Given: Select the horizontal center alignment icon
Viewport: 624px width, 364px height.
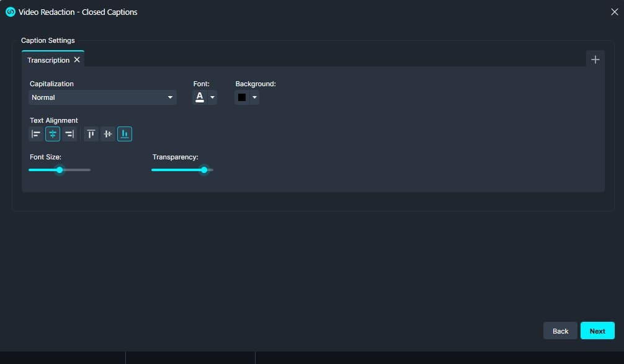Looking at the screenshot, I should pyautogui.click(x=52, y=133).
